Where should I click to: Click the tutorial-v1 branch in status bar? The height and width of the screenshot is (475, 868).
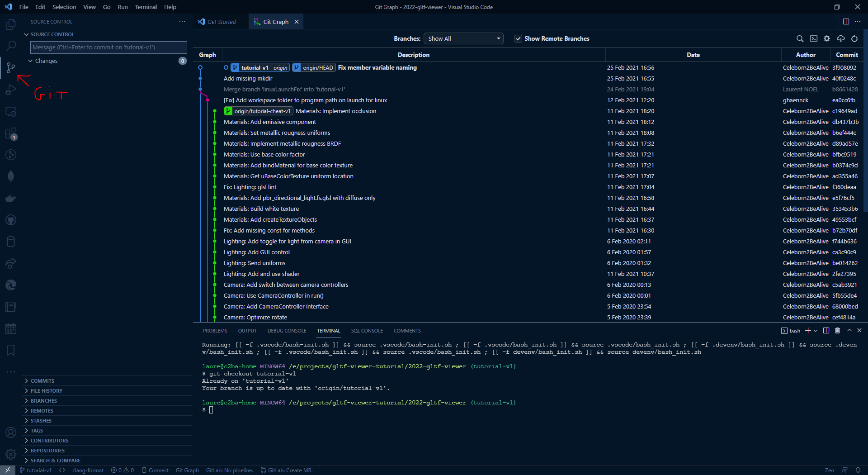click(36, 470)
